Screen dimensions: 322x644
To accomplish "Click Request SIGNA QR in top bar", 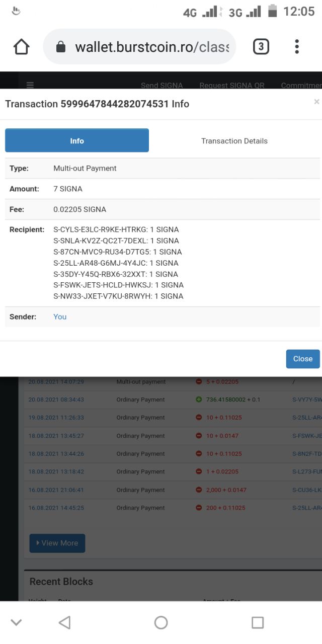I will (x=232, y=86).
